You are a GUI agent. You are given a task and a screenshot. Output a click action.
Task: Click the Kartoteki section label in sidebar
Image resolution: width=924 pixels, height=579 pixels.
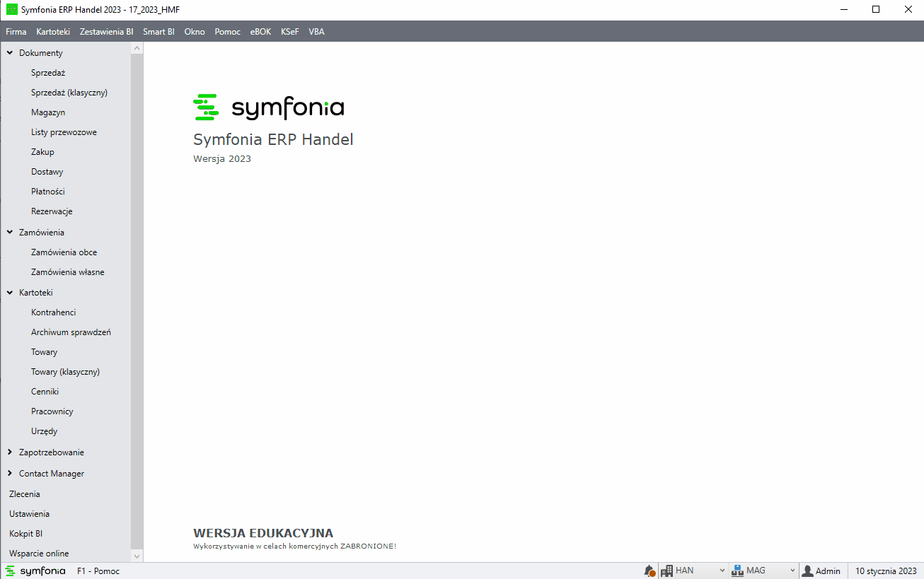pyautogui.click(x=36, y=292)
